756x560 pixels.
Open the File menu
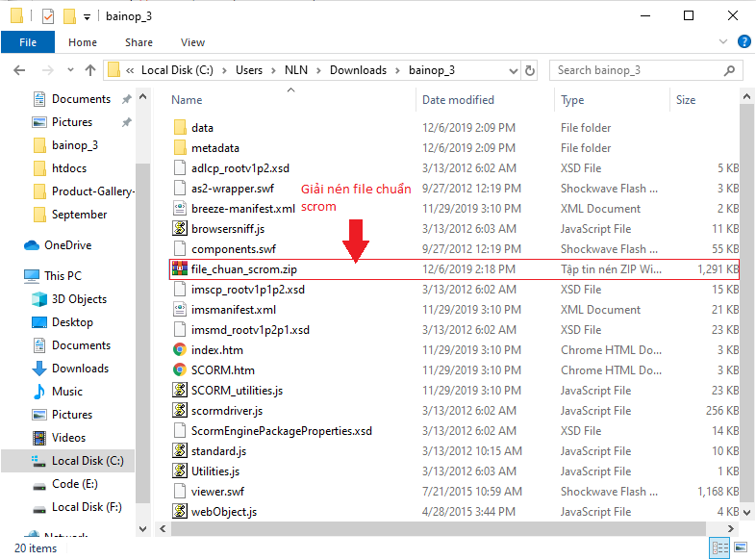(x=28, y=42)
